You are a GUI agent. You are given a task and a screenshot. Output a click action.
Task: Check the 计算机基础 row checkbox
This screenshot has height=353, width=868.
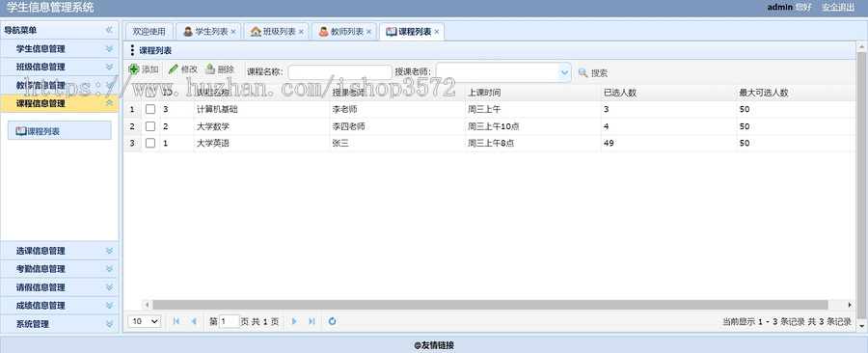[150, 110]
